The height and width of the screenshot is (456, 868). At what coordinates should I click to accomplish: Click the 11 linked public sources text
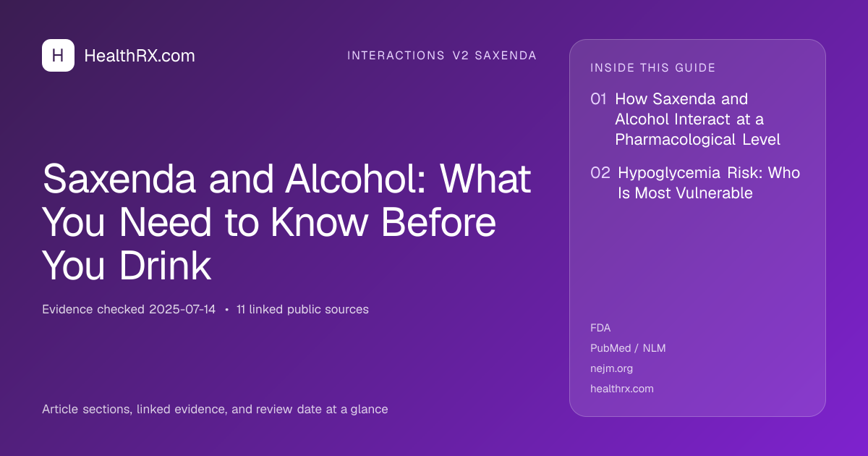pos(302,309)
